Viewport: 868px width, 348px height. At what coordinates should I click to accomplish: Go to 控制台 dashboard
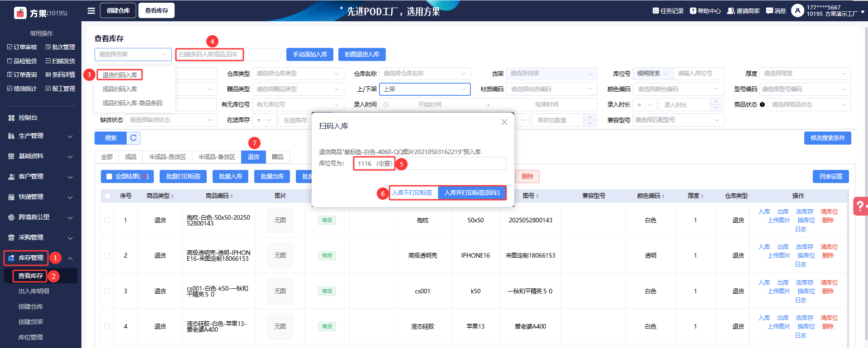[x=28, y=118]
